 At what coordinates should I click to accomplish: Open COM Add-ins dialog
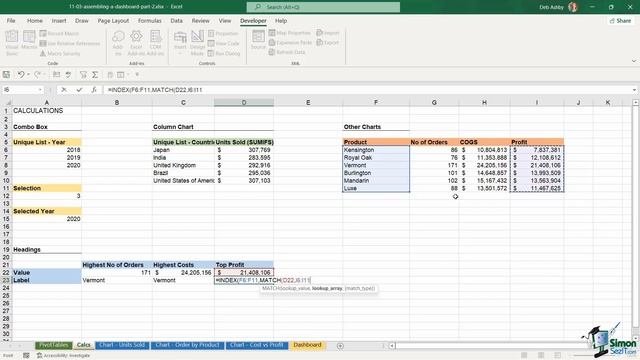pos(156,42)
